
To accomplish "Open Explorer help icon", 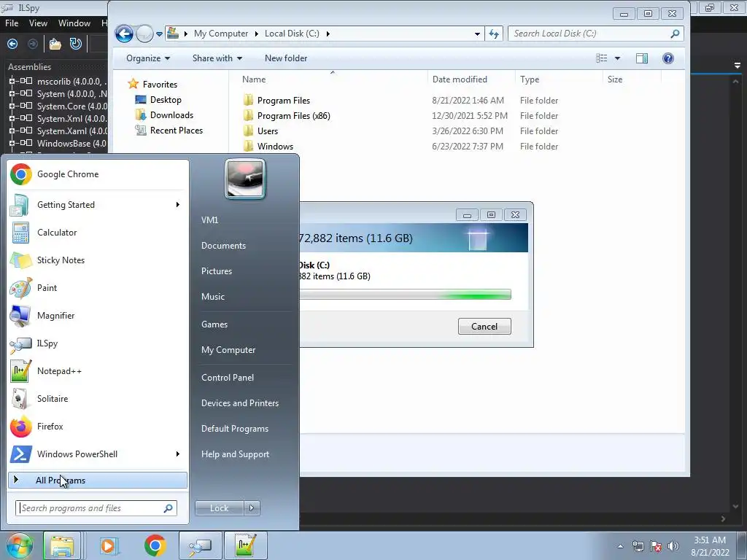I will [668, 58].
